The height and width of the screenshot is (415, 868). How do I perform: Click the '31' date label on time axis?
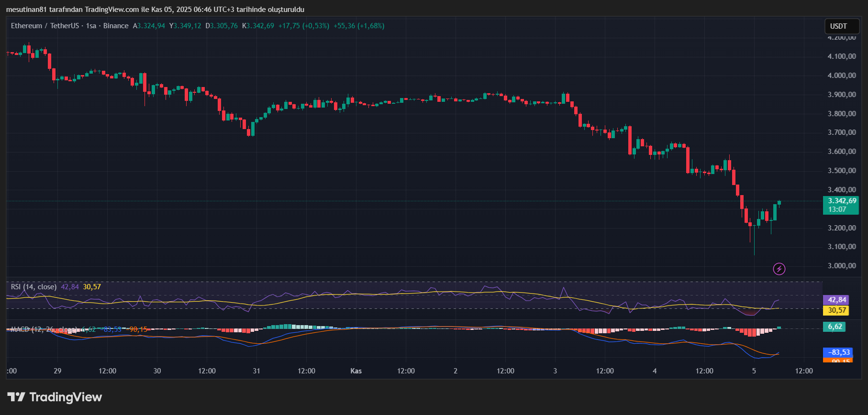pos(256,371)
